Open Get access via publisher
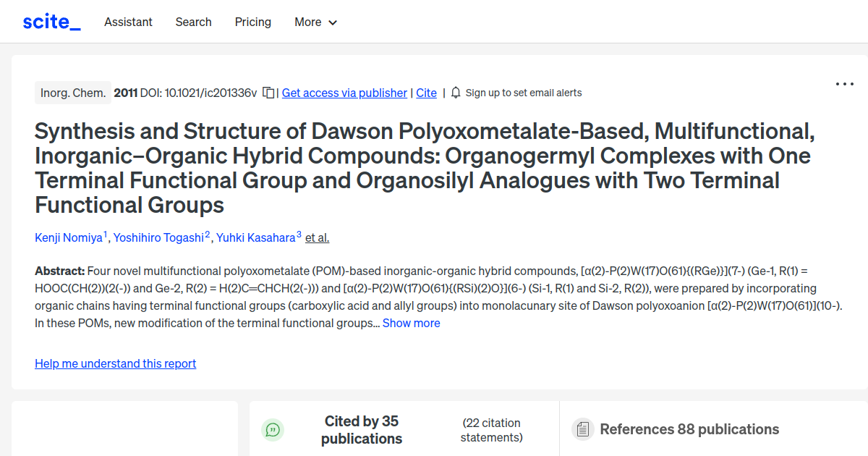 pyautogui.click(x=344, y=93)
